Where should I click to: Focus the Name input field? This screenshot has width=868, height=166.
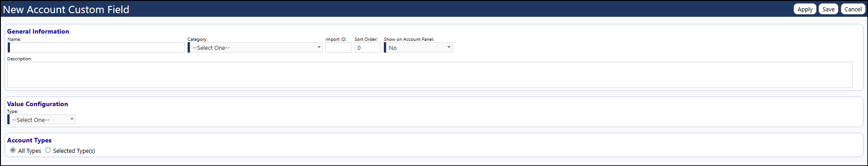coord(97,48)
